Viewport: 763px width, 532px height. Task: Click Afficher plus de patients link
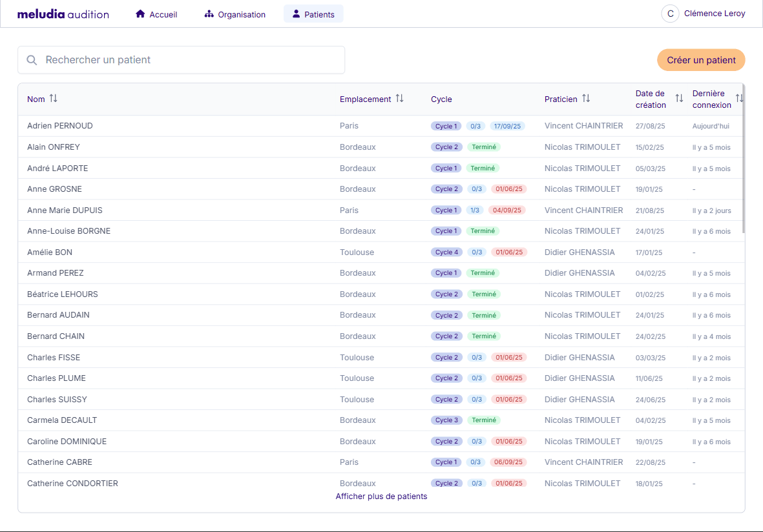[x=381, y=496]
